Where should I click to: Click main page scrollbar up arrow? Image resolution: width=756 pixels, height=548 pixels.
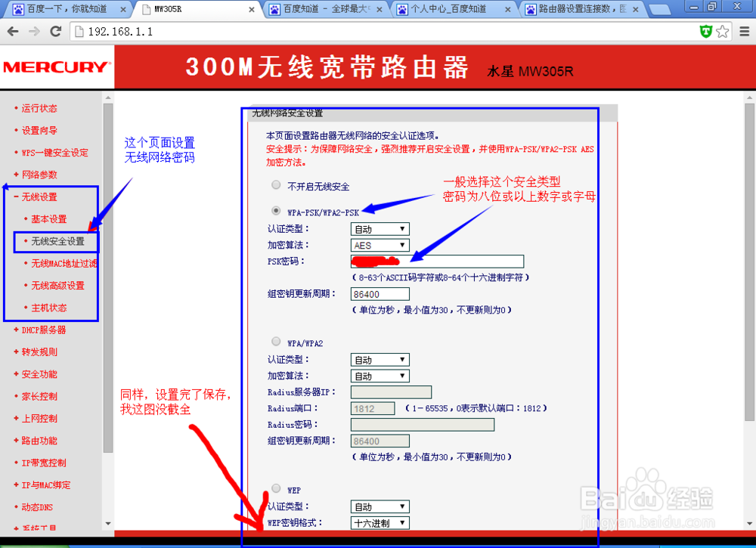[x=749, y=98]
